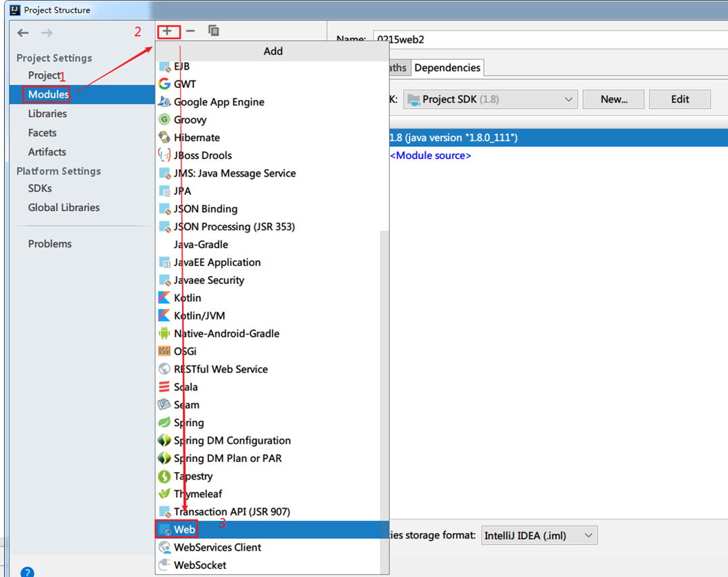The width and height of the screenshot is (728, 577).
Task: Select the 1.8 java version dependency row
Action: pos(559,137)
